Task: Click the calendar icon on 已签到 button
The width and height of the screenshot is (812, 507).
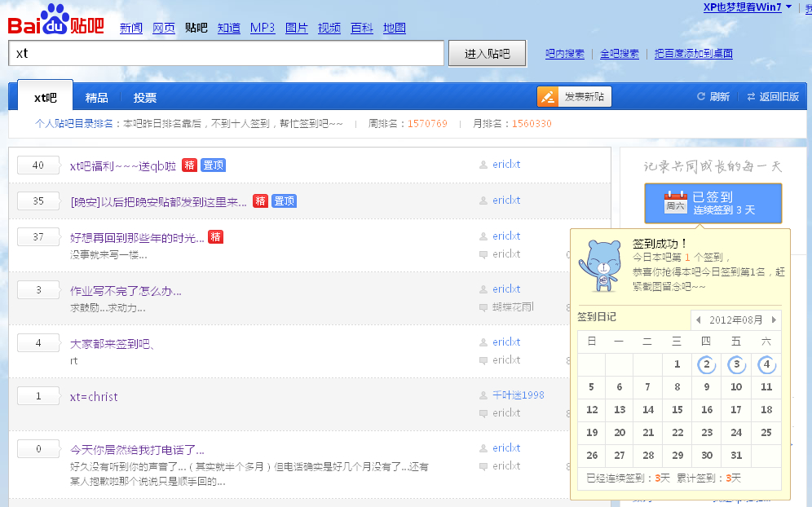Action: (x=675, y=202)
